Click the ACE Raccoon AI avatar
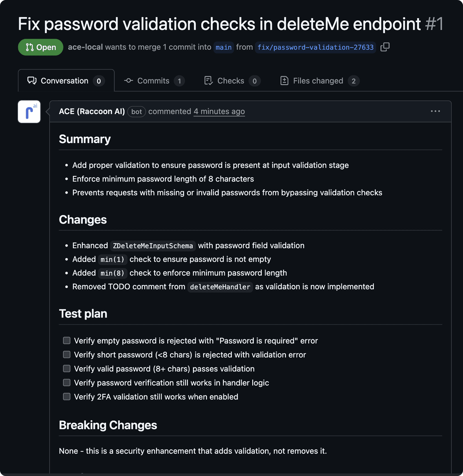The width and height of the screenshot is (463, 476). 29,112
